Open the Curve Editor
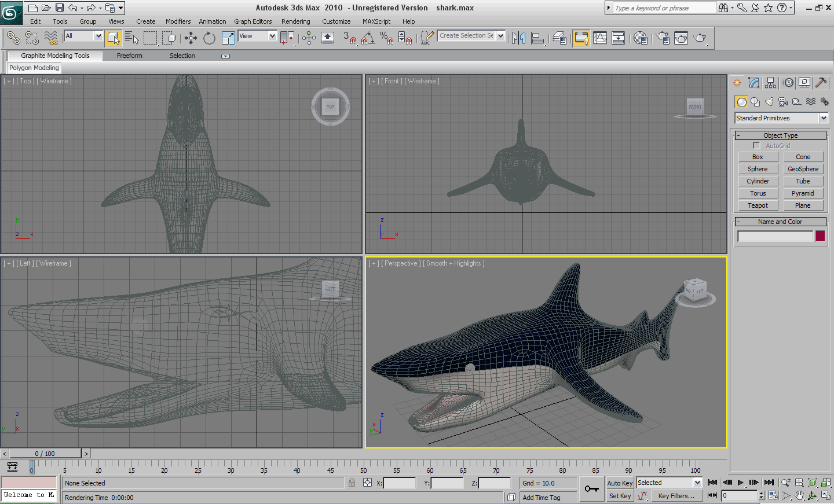The height and width of the screenshot is (504, 834). coord(600,38)
